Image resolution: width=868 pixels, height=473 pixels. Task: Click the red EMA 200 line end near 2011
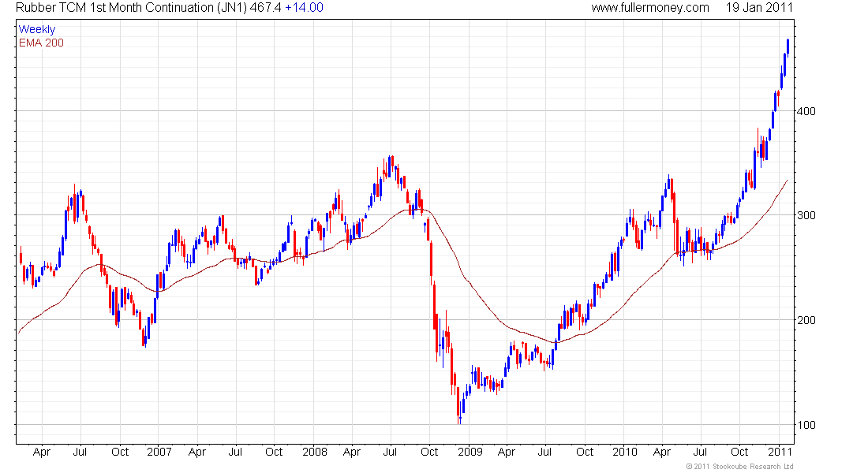pos(786,181)
